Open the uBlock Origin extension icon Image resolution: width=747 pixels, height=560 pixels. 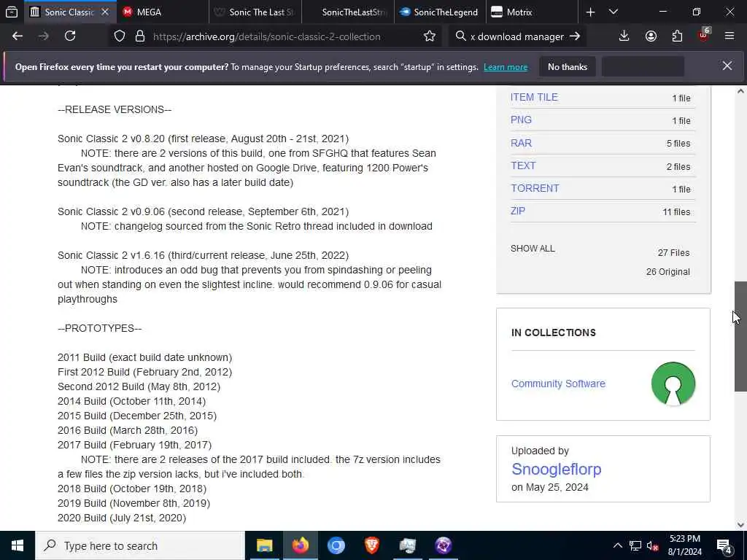point(704,35)
